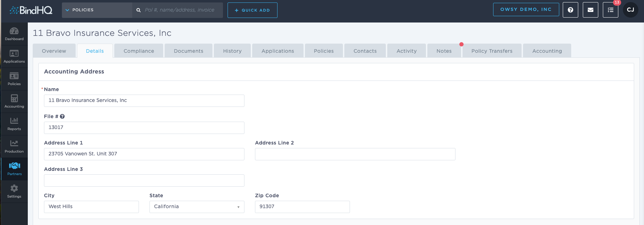Screen dimensions: 644x225
Task: Open the Policies tab
Action: pos(324,51)
